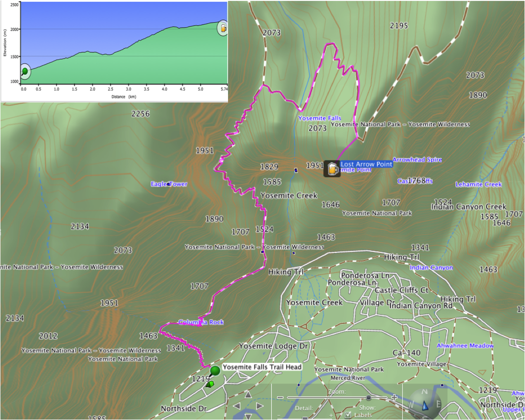Pan map left with the left arrow
Image resolution: width=525 pixels, height=420 pixels.
tap(237, 406)
